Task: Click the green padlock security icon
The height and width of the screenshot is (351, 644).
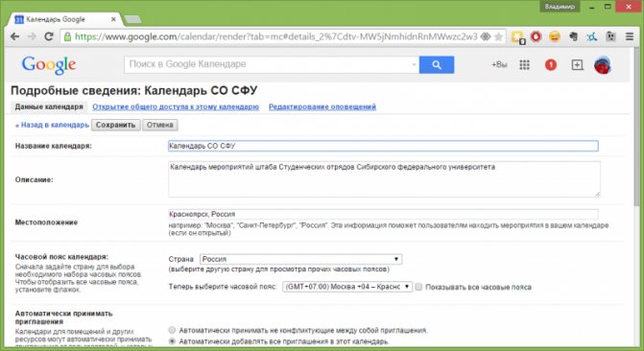Action: pos(67,36)
